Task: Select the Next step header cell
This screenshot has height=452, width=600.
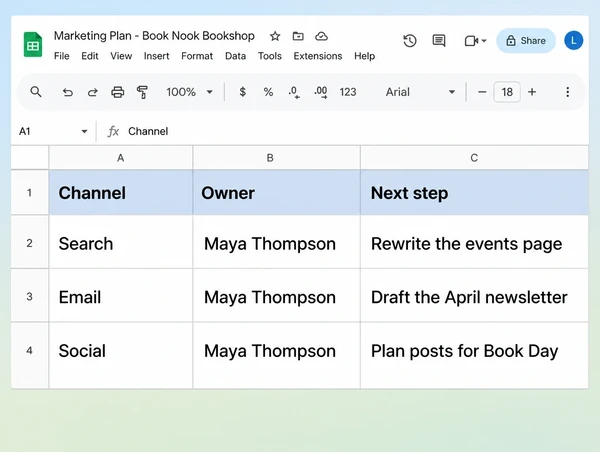Action: 474,193
